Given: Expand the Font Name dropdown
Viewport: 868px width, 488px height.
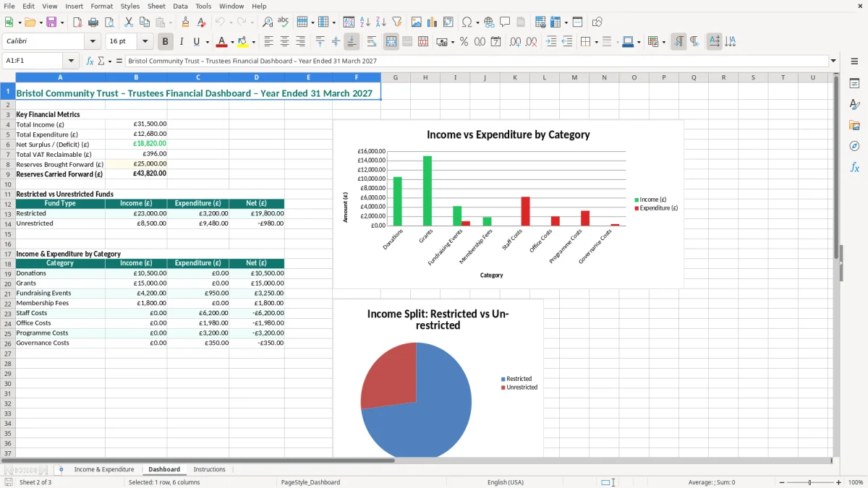Looking at the screenshot, I should point(93,42).
